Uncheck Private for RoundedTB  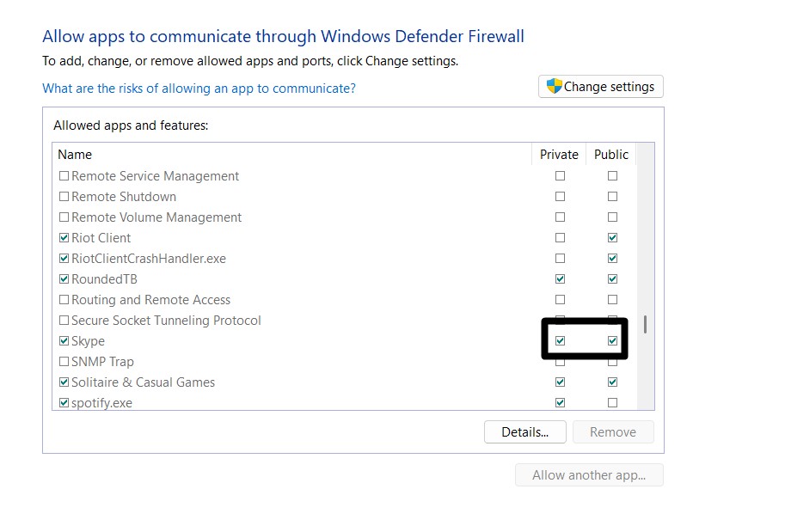(x=560, y=279)
